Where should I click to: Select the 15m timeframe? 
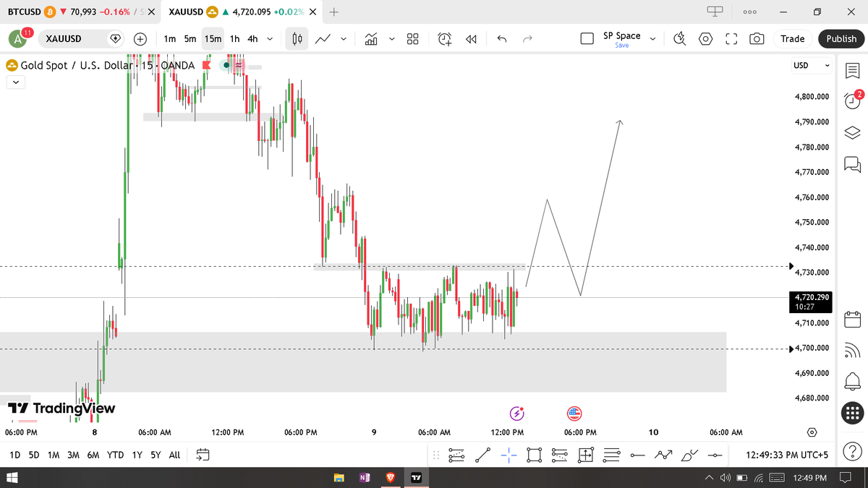(x=213, y=39)
